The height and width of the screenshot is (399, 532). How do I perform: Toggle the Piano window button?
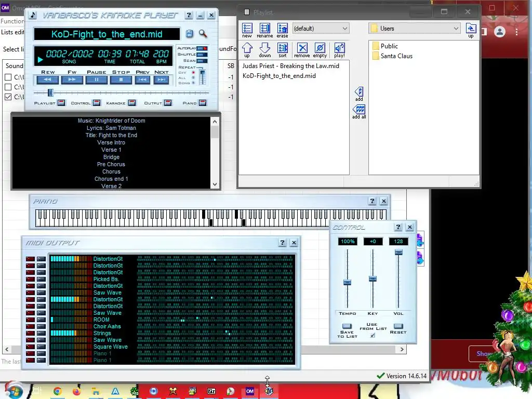(x=203, y=103)
